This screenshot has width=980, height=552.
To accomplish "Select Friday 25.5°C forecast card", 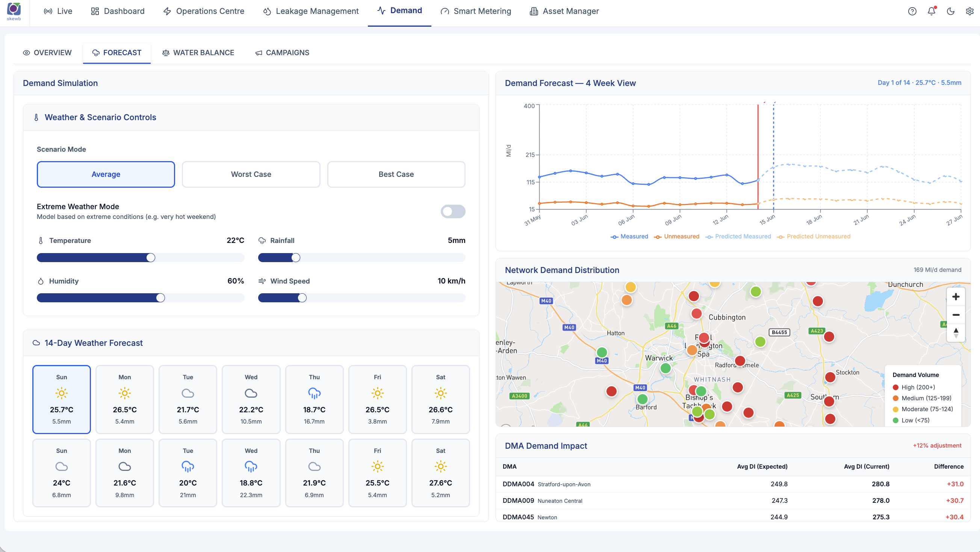I will (377, 472).
